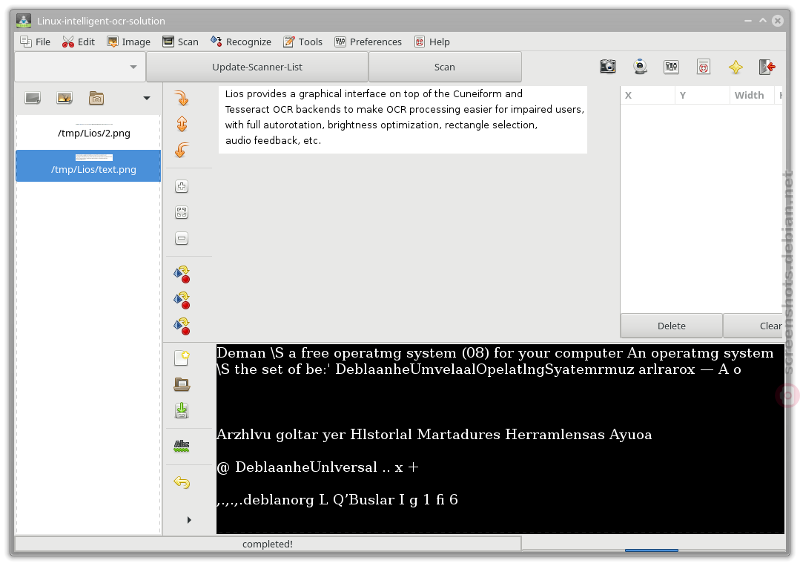
Task: Open the scanner selection combo box
Action: pos(80,67)
